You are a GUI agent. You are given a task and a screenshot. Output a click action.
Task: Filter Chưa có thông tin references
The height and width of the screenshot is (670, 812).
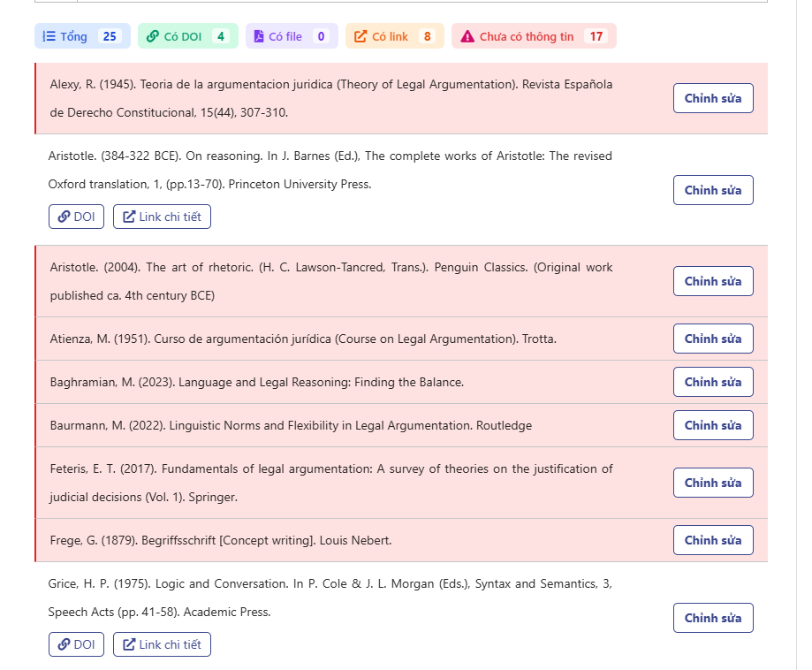(x=534, y=36)
